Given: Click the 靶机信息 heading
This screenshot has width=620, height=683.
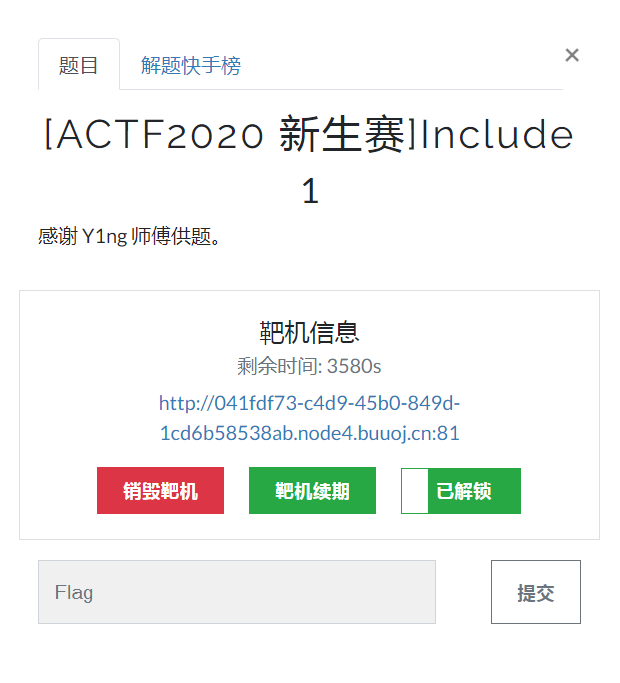Looking at the screenshot, I should (x=309, y=333).
